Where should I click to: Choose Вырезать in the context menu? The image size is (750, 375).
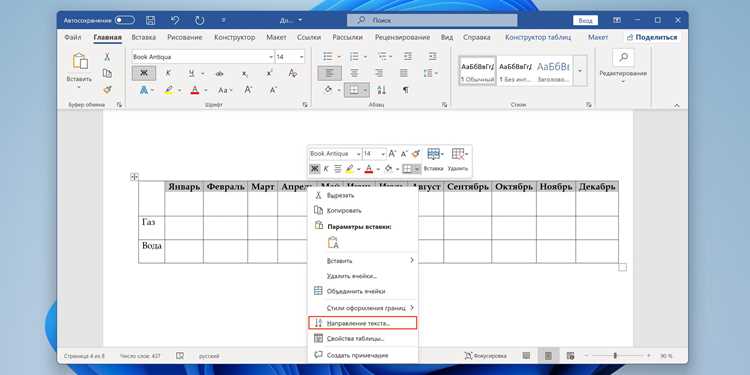[x=362, y=195]
